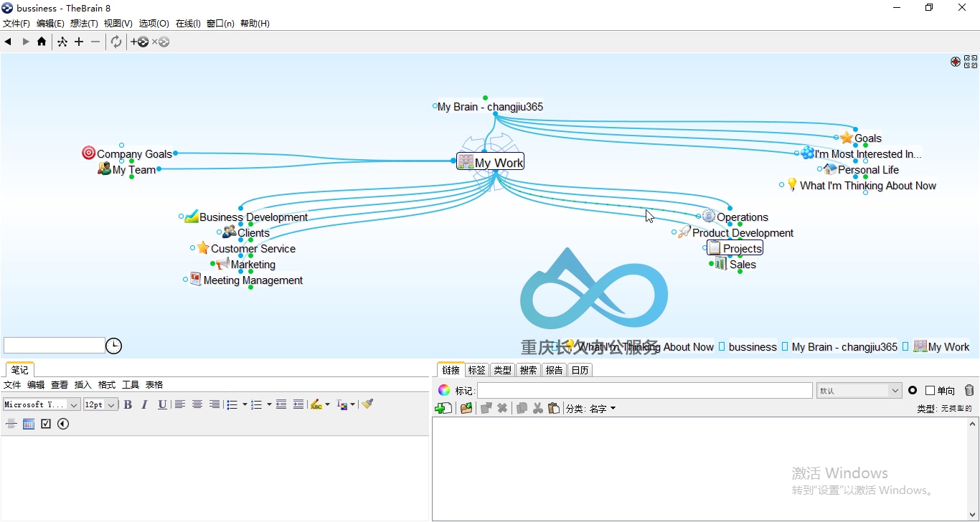980x522 pixels.
Task: Open the link color wheel picker
Action: (x=444, y=390)
